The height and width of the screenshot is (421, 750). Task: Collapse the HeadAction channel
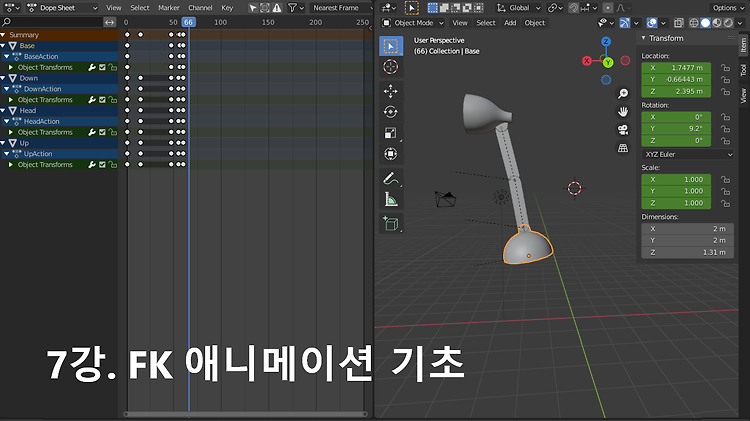[7, 122]
